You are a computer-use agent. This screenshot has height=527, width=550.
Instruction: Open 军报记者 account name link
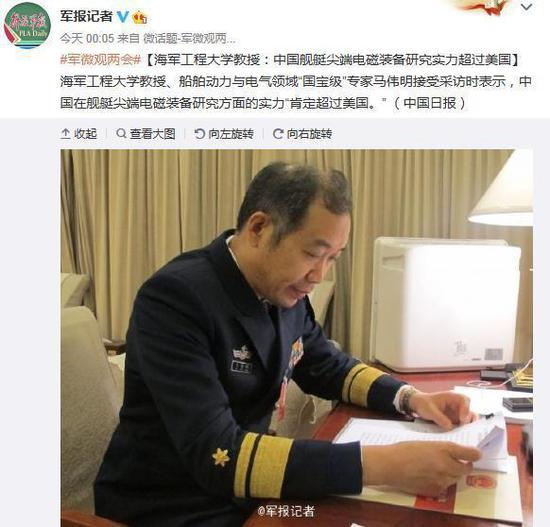click(x=86, y=16)
